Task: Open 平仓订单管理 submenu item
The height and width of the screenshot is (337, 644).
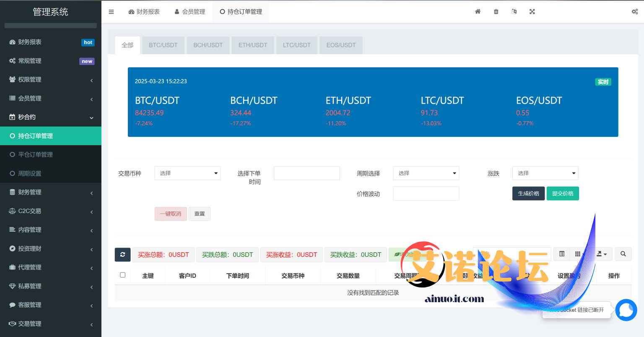Action: tap(51, 154)
